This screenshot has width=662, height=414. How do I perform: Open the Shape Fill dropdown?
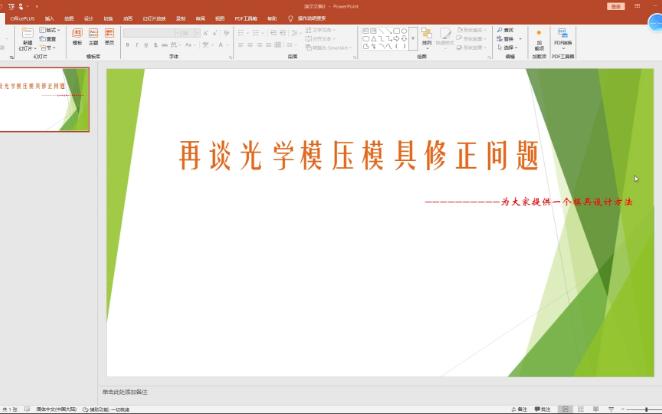click(471, 30)
